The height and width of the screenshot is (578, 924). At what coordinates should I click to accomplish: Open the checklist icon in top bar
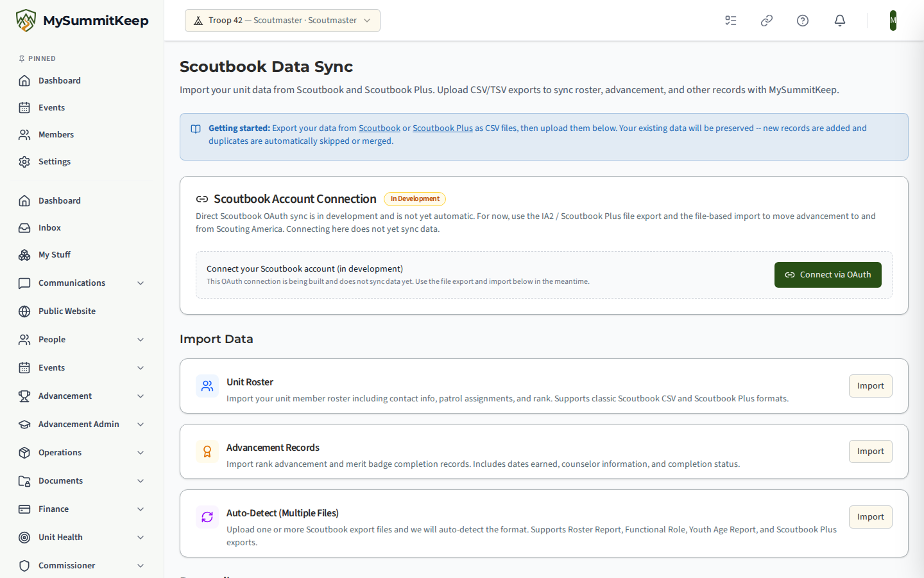(x=731, y=21)
